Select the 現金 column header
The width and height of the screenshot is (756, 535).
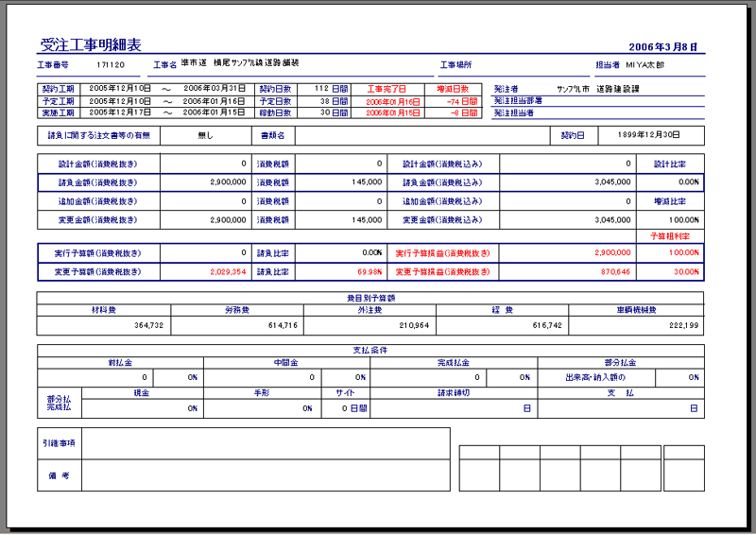tap(142, 393)
